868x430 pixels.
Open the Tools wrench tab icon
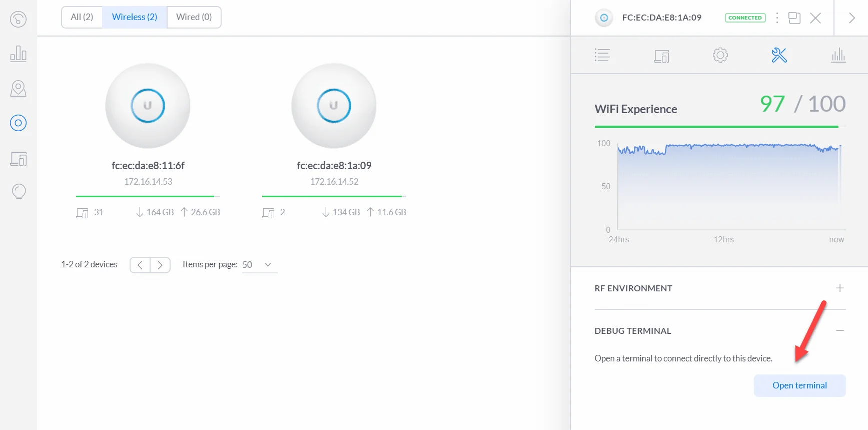coord(779,55)
